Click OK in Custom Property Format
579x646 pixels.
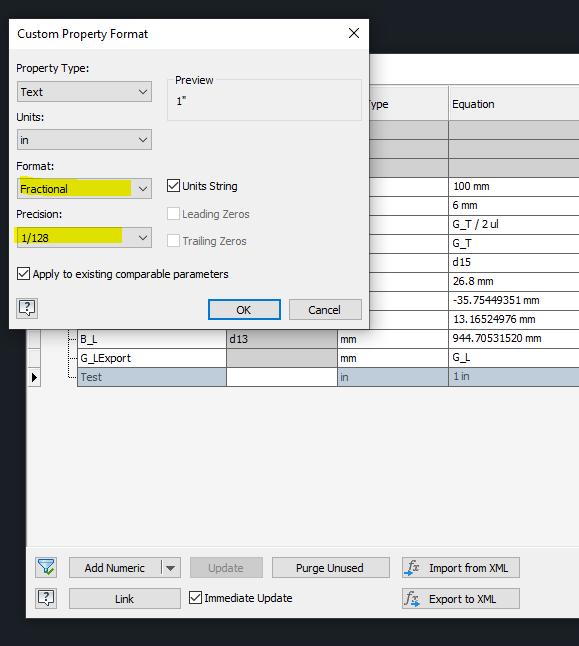(244, 309)
